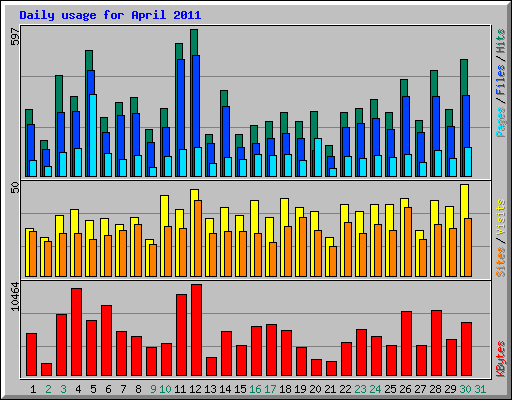Select day 14 on the date axis
This screenshot has height=400, width=512.
[225, 389]
